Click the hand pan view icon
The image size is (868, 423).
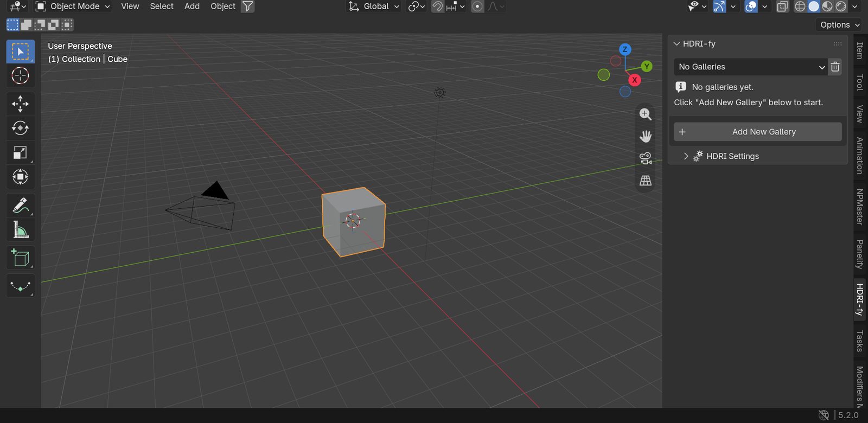click(646, 136)
